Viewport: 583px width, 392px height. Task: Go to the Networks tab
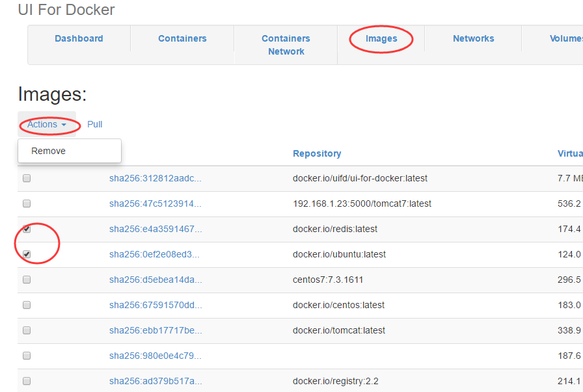[473, 38]
